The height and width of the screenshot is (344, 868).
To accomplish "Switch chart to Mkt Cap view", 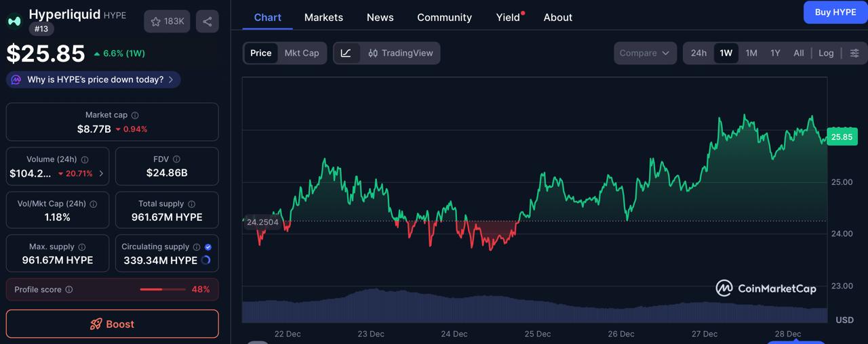I will point(302,53).
